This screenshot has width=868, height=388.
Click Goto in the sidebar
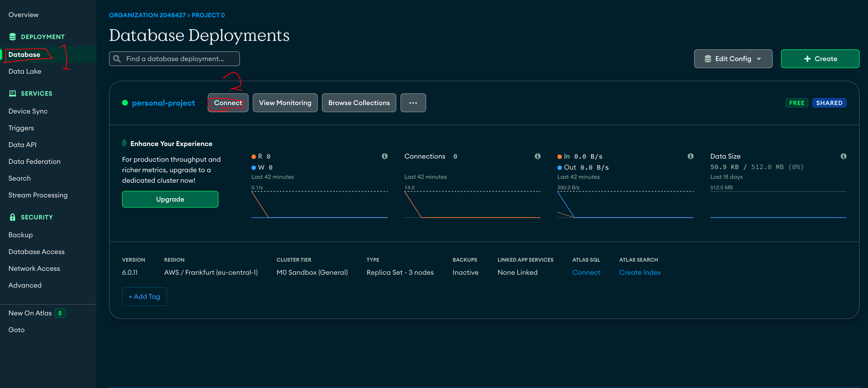click(x=17, y=330)
